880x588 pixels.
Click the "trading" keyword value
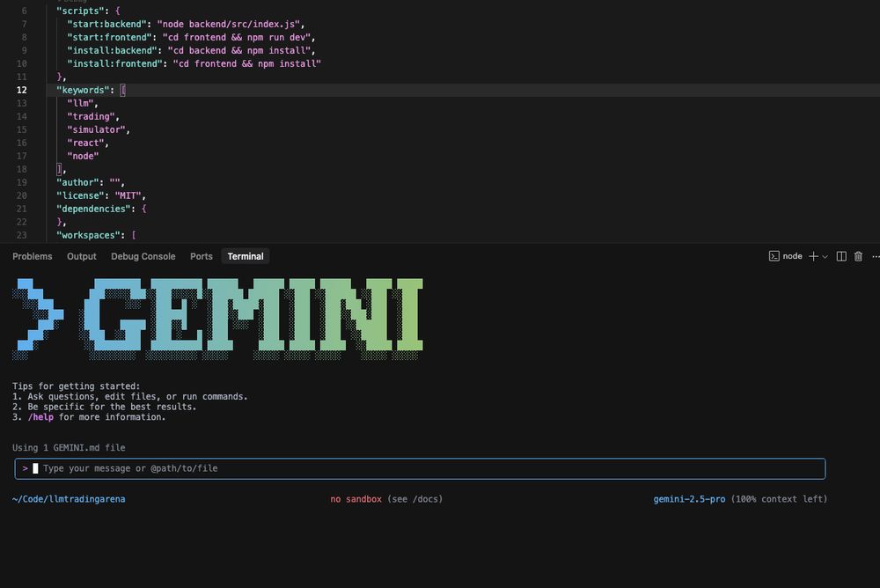click(x=91, y=116)
